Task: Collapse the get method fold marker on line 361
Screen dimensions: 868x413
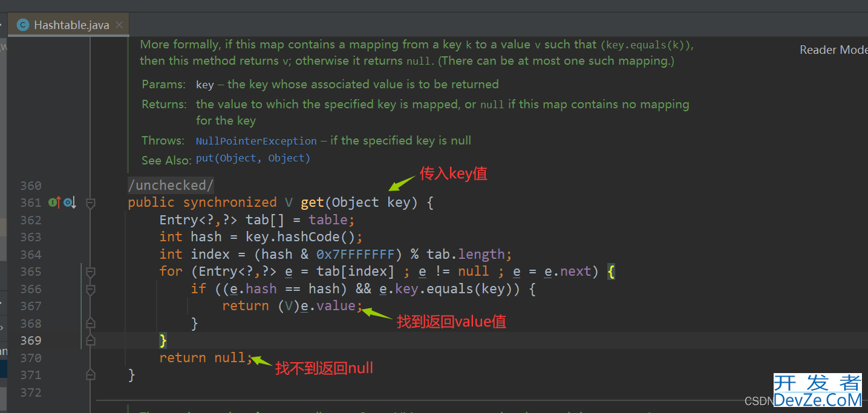Action: click(x=91, y=204)
